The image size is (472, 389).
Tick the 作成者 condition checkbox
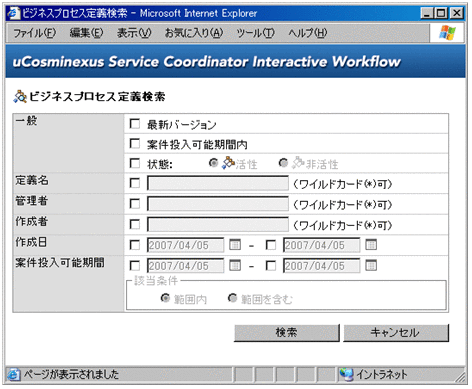tap(135, 224)
